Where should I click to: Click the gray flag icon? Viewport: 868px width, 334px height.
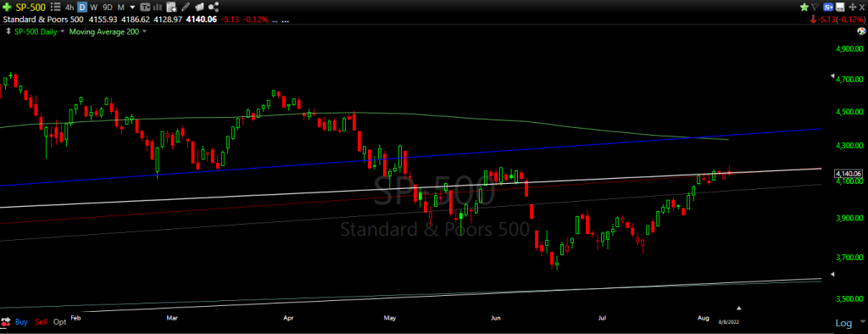pos(815,7)
